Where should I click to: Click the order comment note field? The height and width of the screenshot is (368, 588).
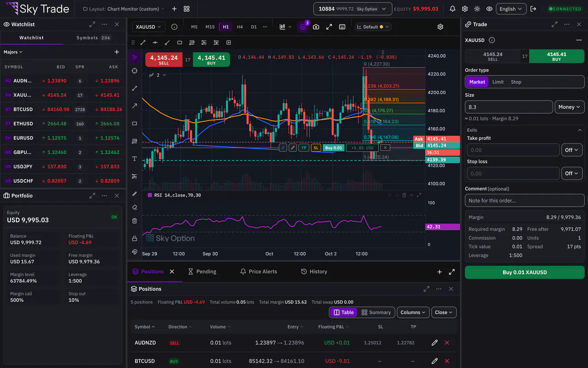tap(525, 201)
